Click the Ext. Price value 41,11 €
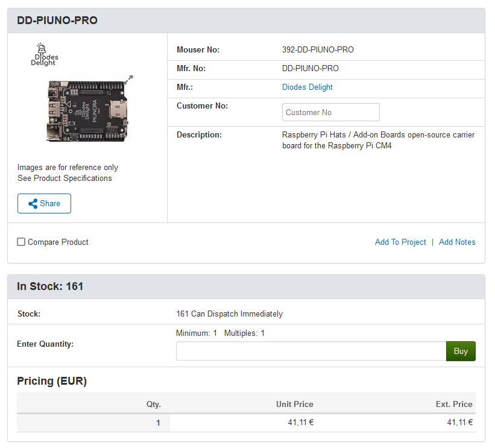This screenshot has width=495, height=448. [x=459, y=423]
